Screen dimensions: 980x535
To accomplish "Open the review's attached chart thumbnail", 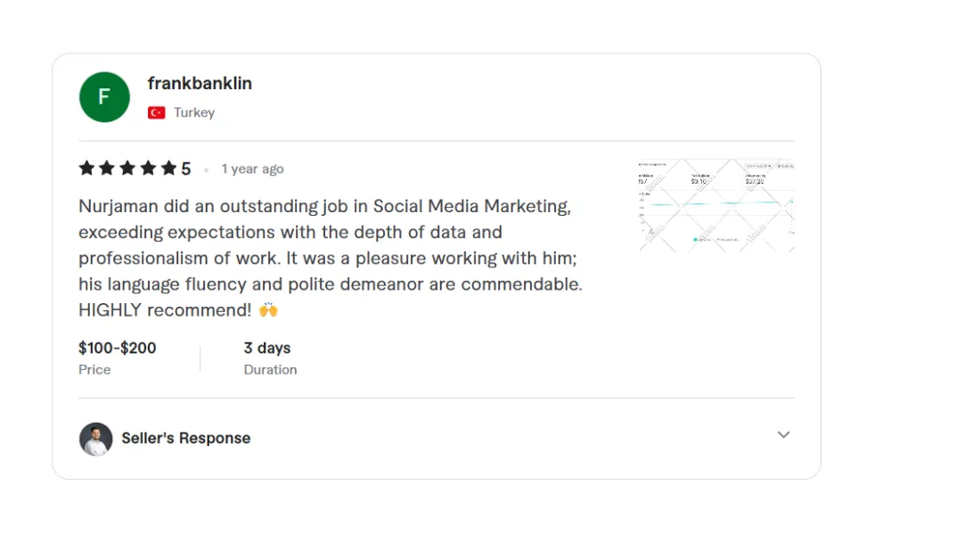I will click(715, 205).
